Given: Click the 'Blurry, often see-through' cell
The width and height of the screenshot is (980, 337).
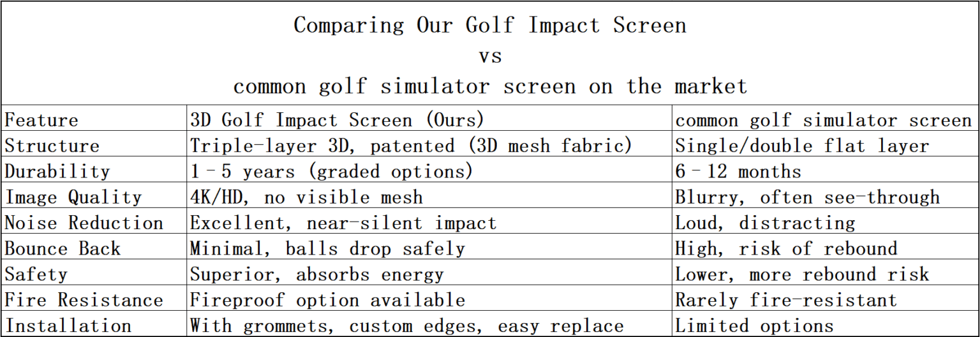Looking at the screenshot, I should click(x=807, y=197).
